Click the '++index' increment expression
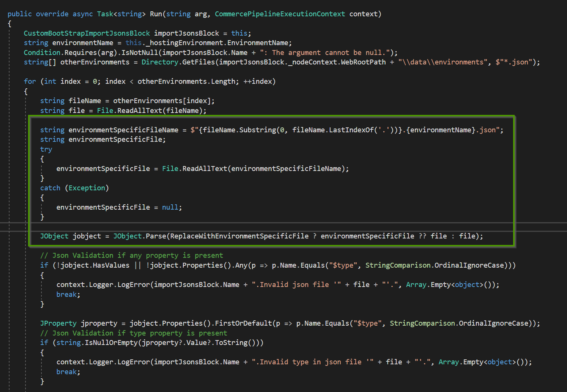Image resolution: width=567 pixels, height=392 pixels. (x=257, y=82)
